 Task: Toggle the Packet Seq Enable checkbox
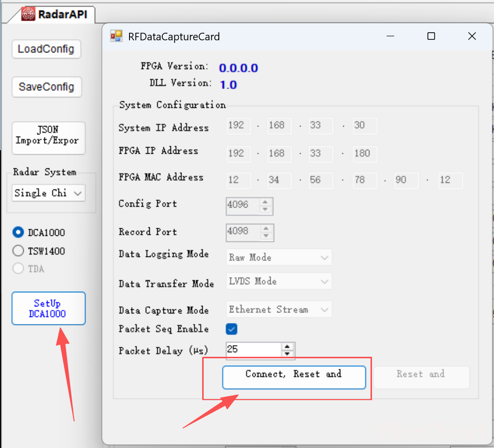click(231, 329)
